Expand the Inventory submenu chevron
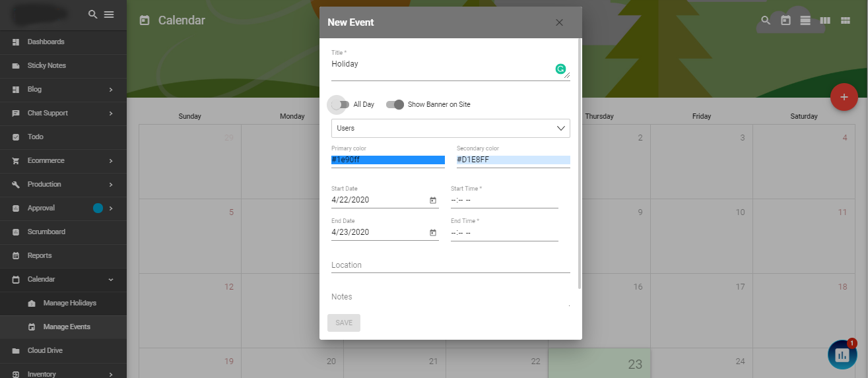The image size is (868, 378). 111,374
